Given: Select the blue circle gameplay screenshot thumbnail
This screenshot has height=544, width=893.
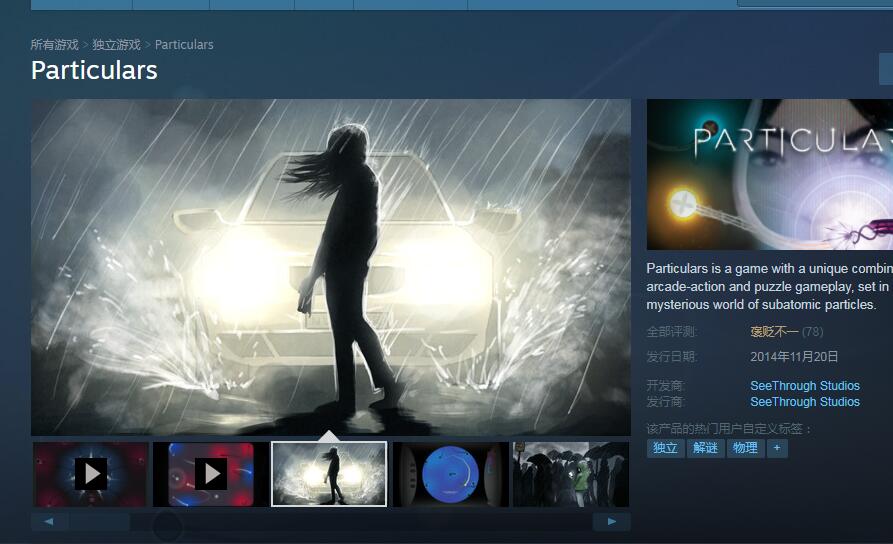Looking at the screenshot, I should tap(450, 474).
